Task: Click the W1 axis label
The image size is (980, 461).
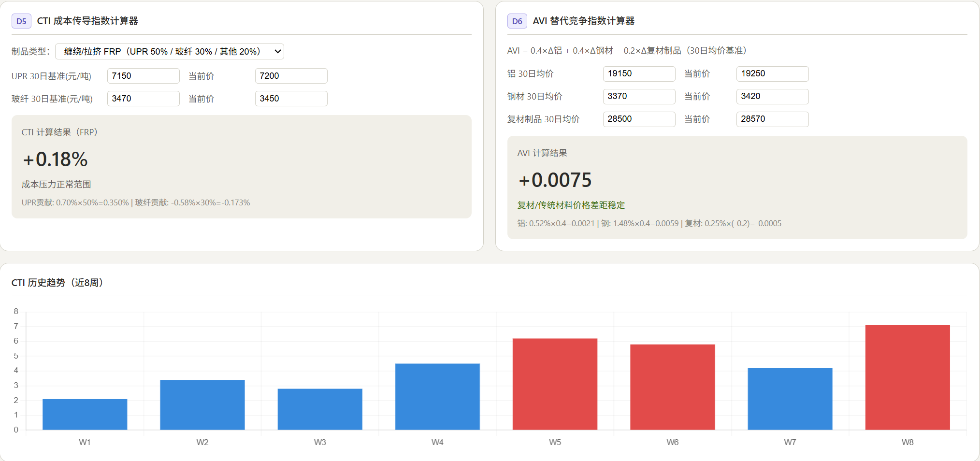Action: (85, 442)
